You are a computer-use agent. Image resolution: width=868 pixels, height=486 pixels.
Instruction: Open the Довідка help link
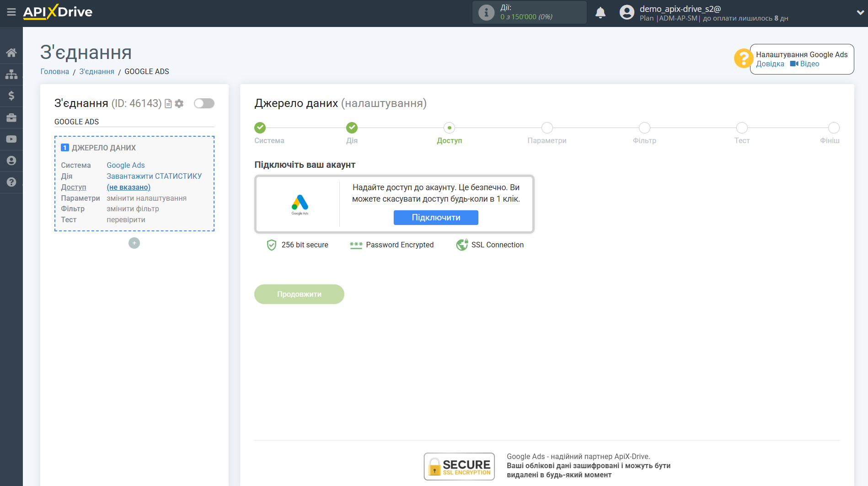[x=770, y=64]
